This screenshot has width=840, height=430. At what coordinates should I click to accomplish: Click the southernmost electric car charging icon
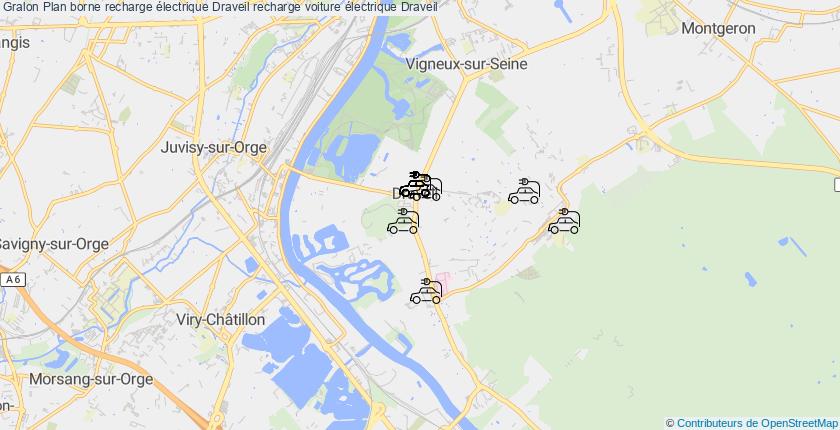click(x=426, y=291)
